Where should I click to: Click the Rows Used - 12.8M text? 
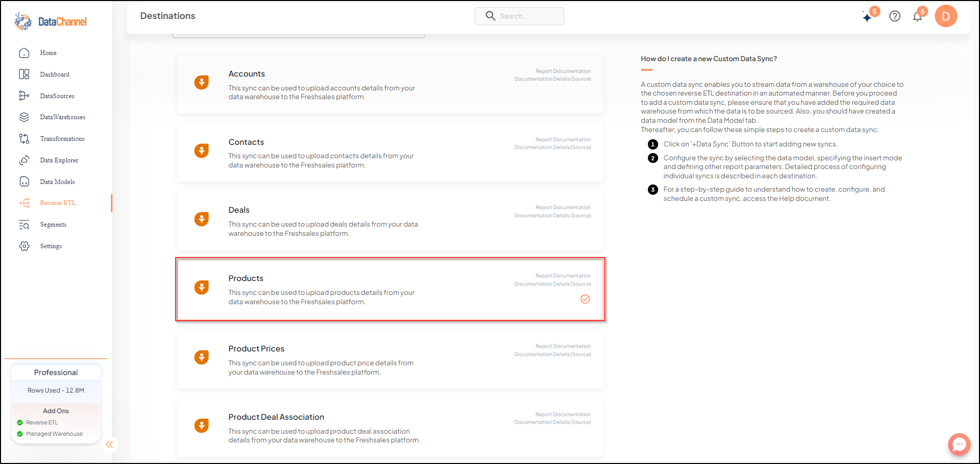[56, 391]
